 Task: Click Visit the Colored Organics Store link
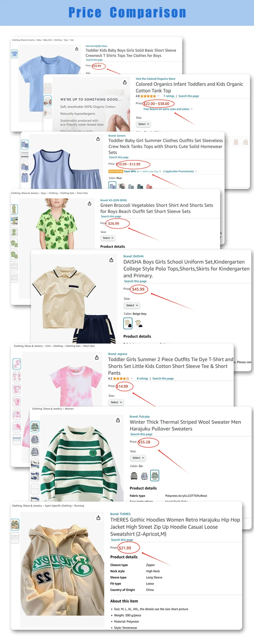pyautogui.click(x=155, y=79)
